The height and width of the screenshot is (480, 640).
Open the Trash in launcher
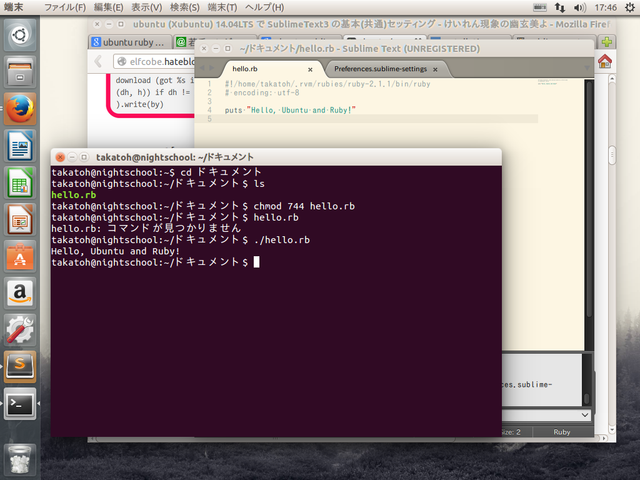click(20, 461)
